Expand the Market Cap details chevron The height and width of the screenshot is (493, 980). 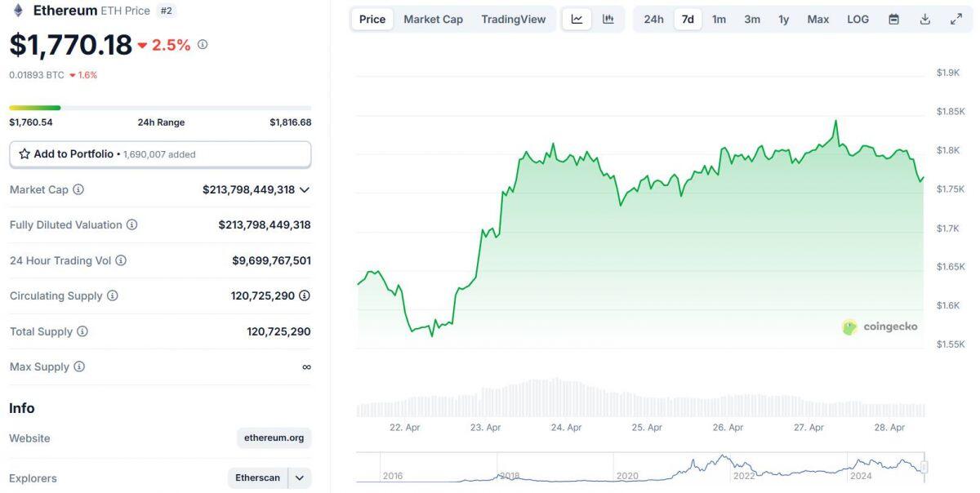coord(305,189)
